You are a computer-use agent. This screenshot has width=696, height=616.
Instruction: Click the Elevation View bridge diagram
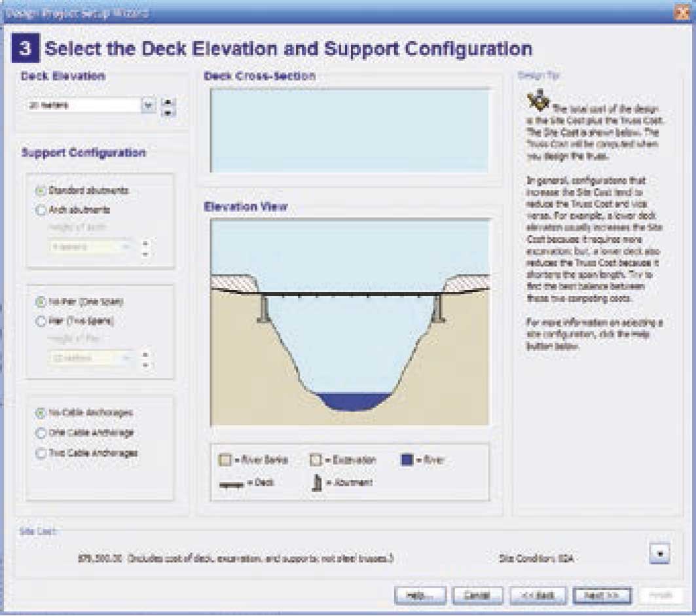pyautogui.click(x=350, y=322)
